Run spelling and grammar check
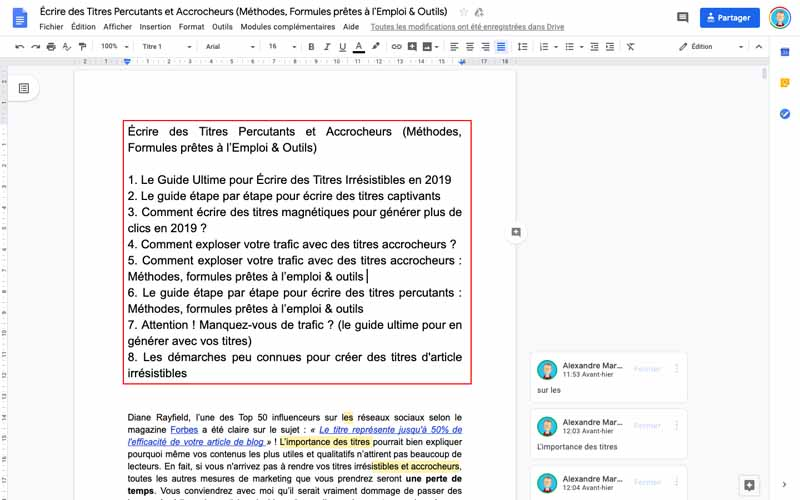 click(66, 46)
